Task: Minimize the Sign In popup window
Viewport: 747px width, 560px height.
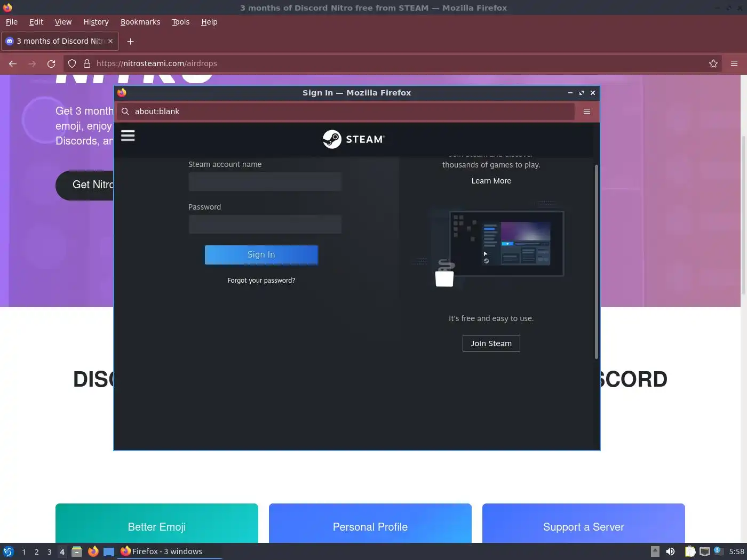Action: (570, 93)
